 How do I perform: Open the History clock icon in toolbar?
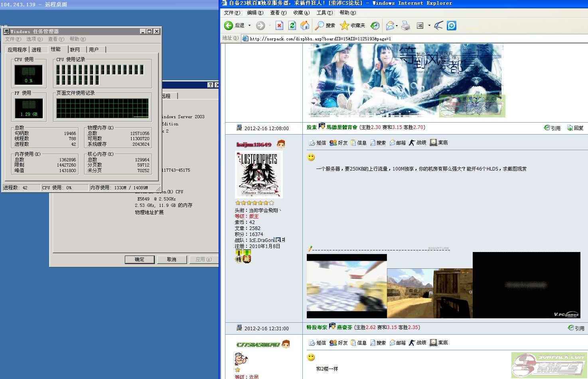375,26
